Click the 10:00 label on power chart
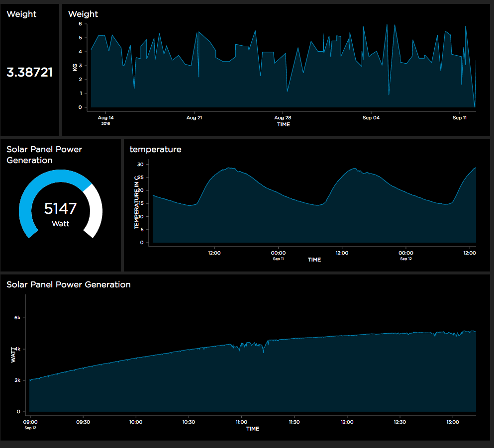 (136, 422)
